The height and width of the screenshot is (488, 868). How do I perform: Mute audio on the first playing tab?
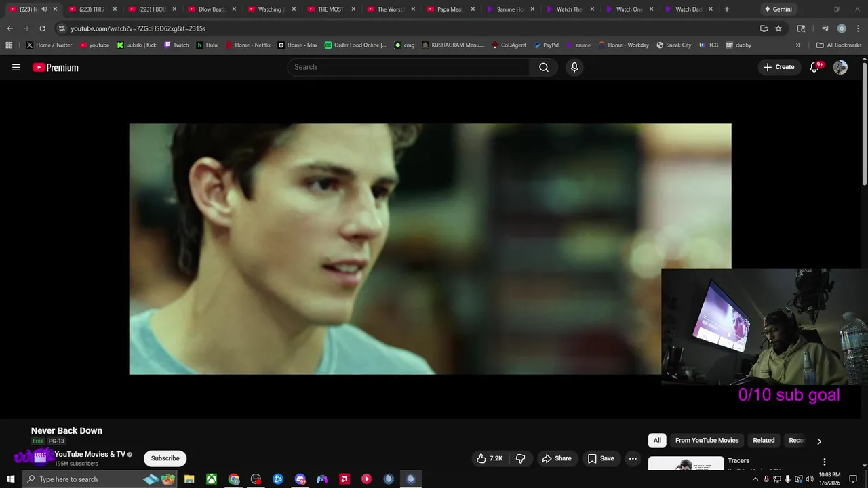click(44, 9)
